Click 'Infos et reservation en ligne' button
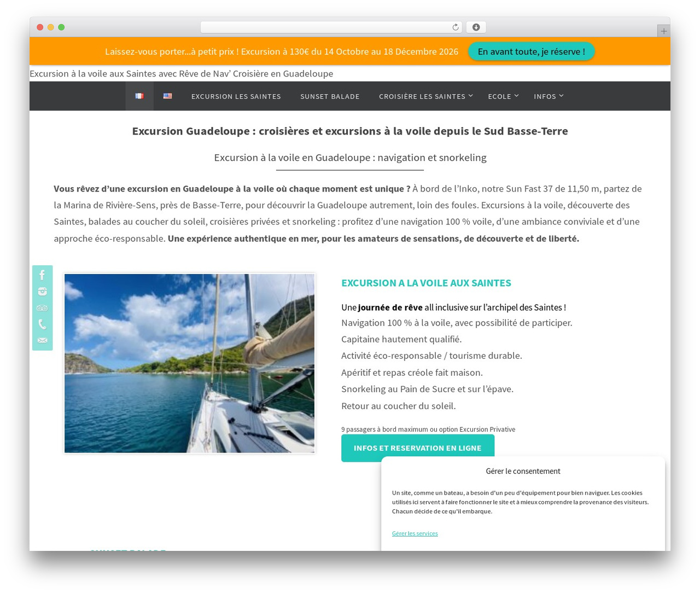 [418, 448]
